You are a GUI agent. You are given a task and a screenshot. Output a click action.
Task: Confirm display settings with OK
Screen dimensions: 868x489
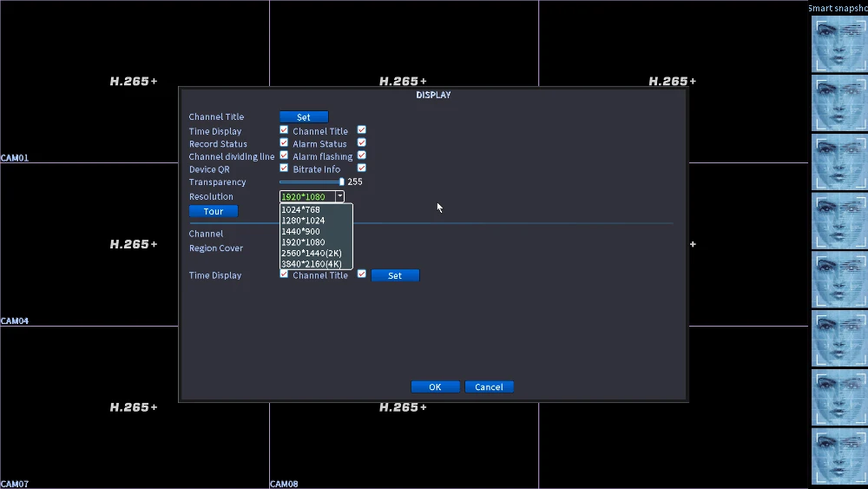(x=435, y=387)
